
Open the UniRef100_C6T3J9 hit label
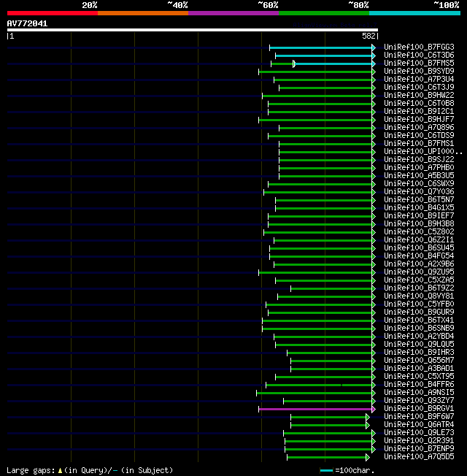pos(419,88)
